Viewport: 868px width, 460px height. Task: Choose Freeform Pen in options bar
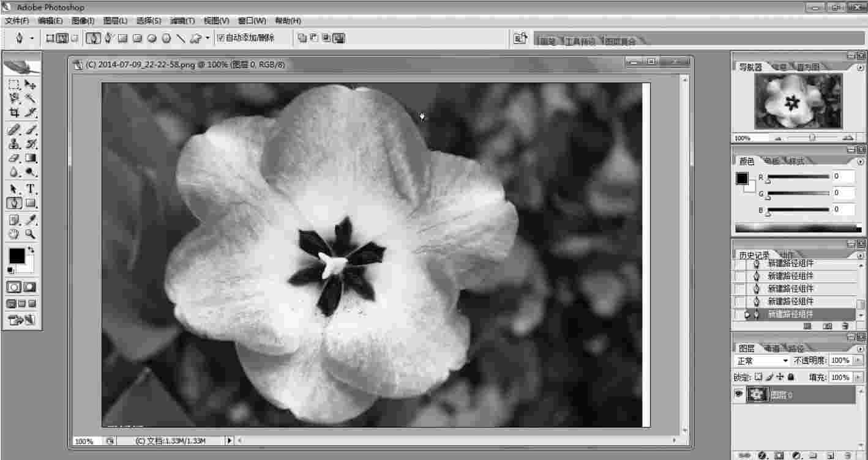tap(108, 38)
